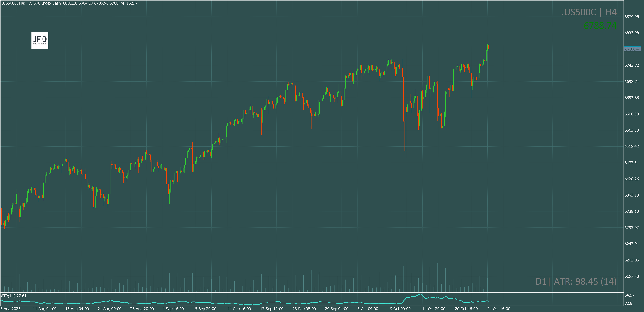Click the 6743.82 price axis label

click(631, 65)
